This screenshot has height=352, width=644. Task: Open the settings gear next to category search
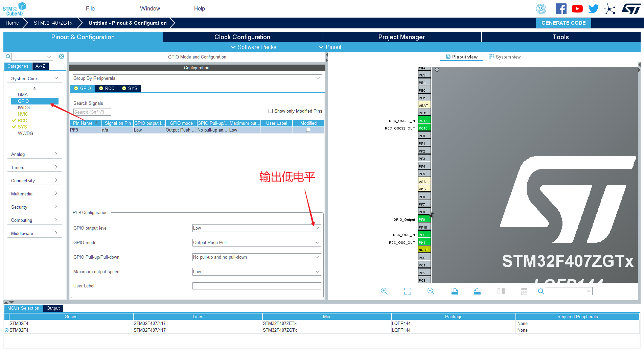point(62,56)
